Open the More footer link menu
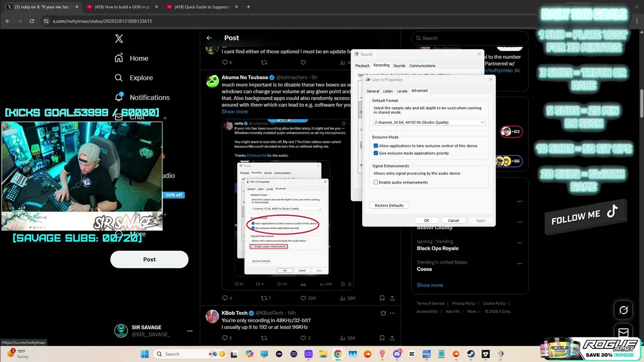644x362 pixels. coord(472,311)
